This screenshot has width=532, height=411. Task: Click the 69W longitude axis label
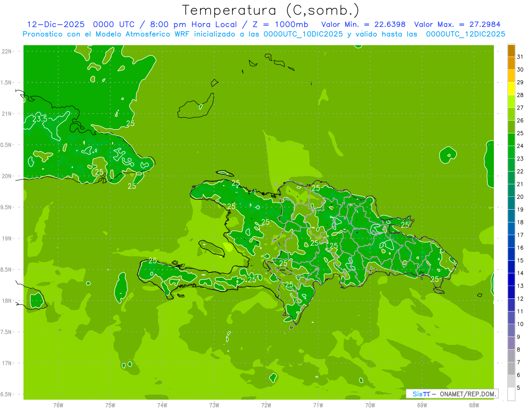coord(422,405)
